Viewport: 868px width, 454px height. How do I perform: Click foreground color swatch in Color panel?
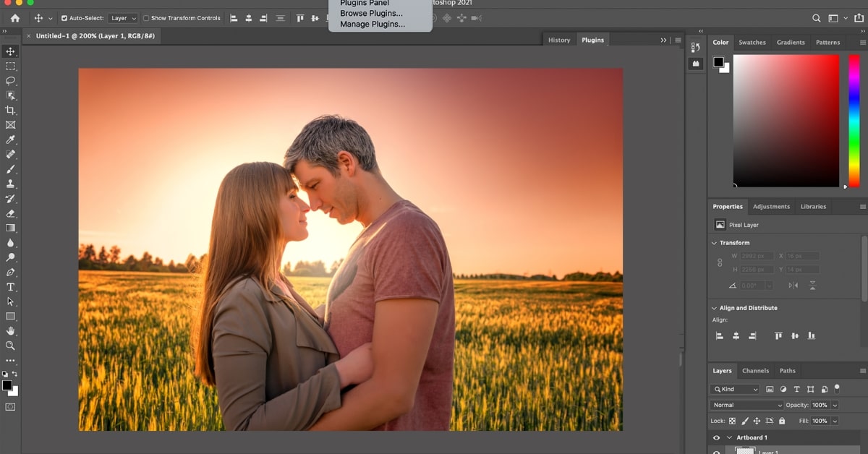(718, 62)
